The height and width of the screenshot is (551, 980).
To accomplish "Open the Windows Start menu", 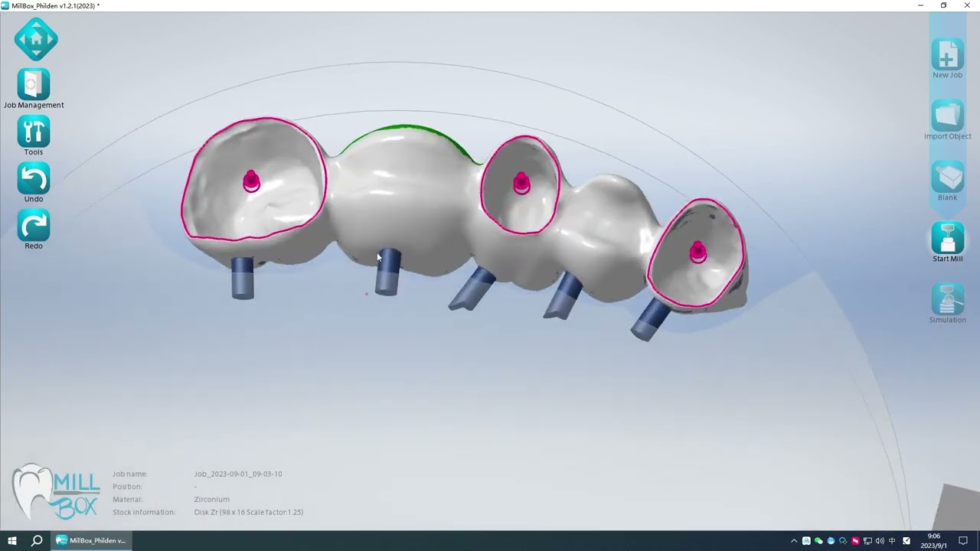I will 12,540.
